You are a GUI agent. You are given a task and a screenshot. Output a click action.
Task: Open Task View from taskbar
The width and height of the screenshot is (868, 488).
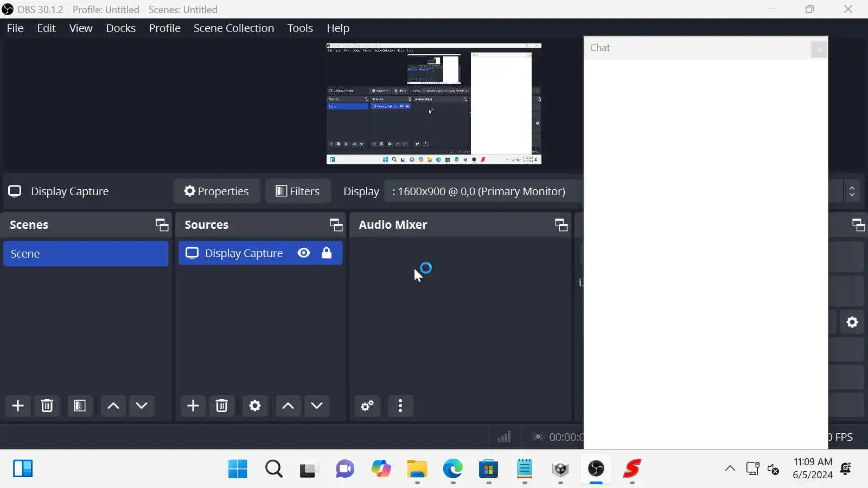308,469
